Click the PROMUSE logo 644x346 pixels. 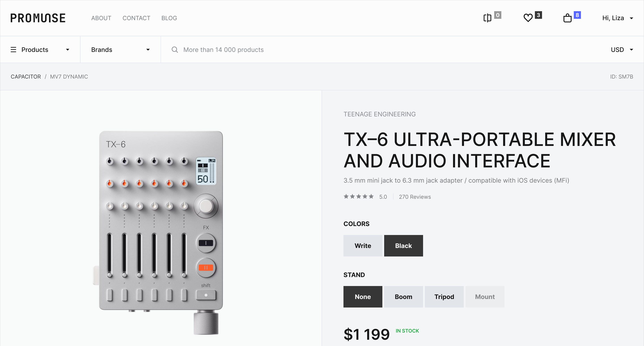pos(38,18)
